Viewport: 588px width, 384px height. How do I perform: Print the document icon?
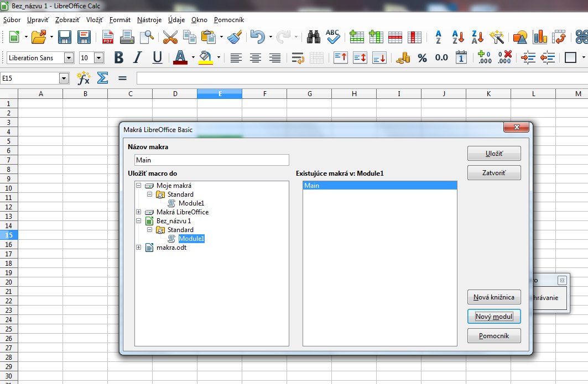point(127,37)
